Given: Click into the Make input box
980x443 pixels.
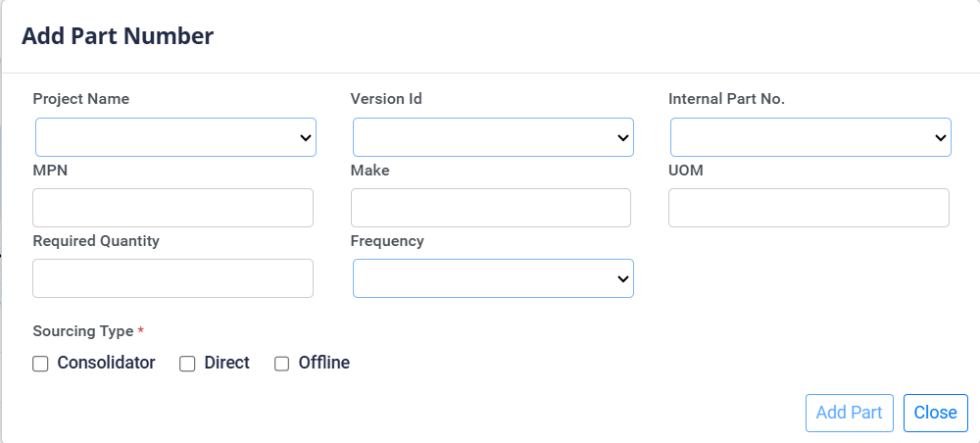Looking at the screenshot, I should [x=491, y=208].
